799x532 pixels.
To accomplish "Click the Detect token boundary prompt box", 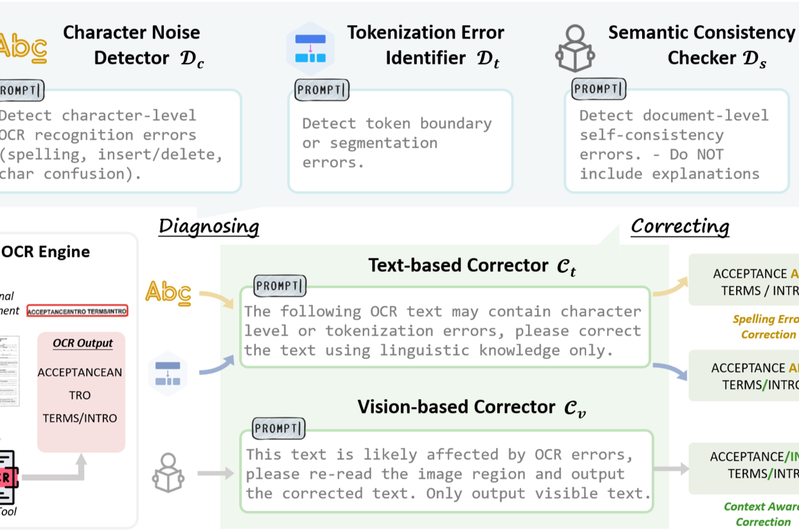I will pyautogui.click(x=401, y=141).
